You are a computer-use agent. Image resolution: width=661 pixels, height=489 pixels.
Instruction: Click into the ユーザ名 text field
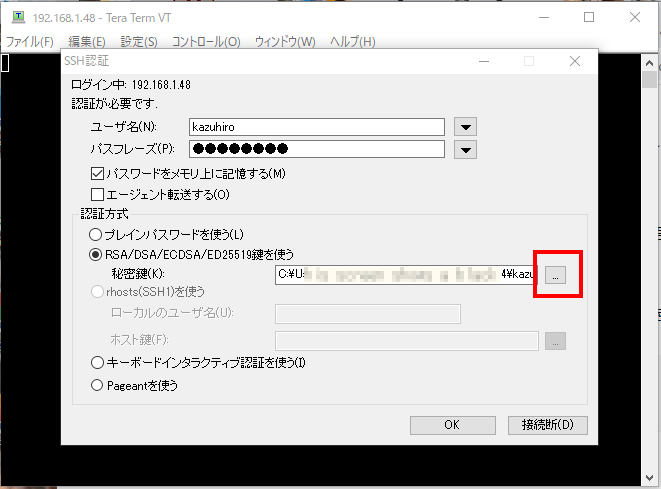pos(316,127)
